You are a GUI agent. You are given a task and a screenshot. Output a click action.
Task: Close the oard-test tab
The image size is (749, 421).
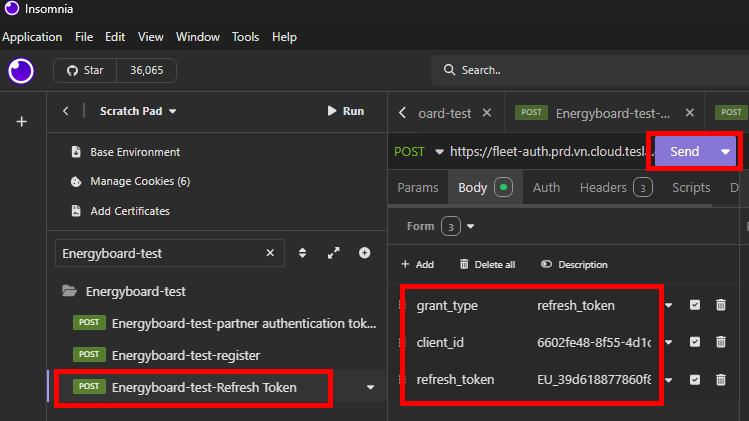(487, 113)
